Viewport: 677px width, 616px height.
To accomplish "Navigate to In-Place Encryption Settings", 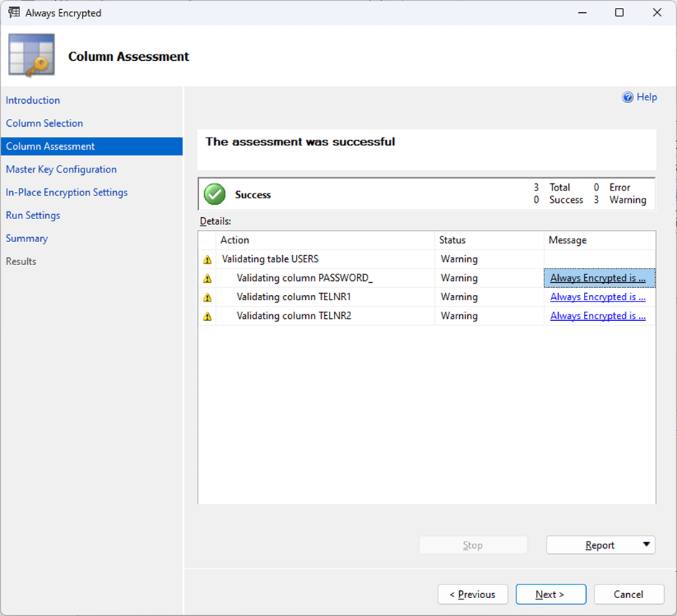I will click(67, 192).
